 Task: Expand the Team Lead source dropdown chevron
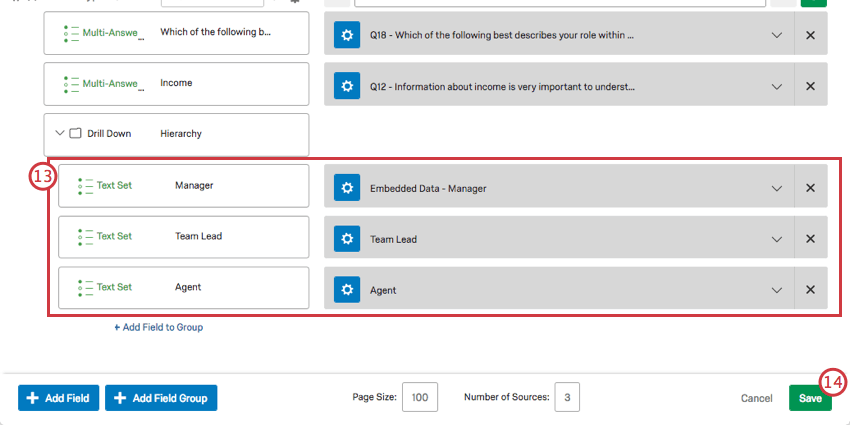click(x=777, y=240)
